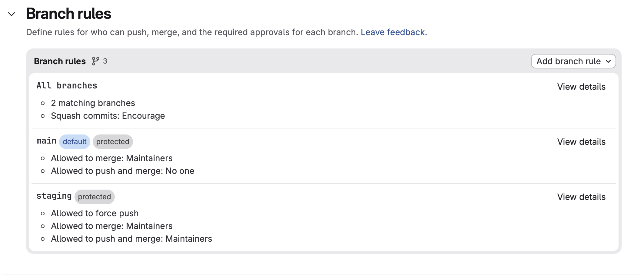Click the dropdown arrow inside Add branch rule
644x275 pixels.
(608, 61)
